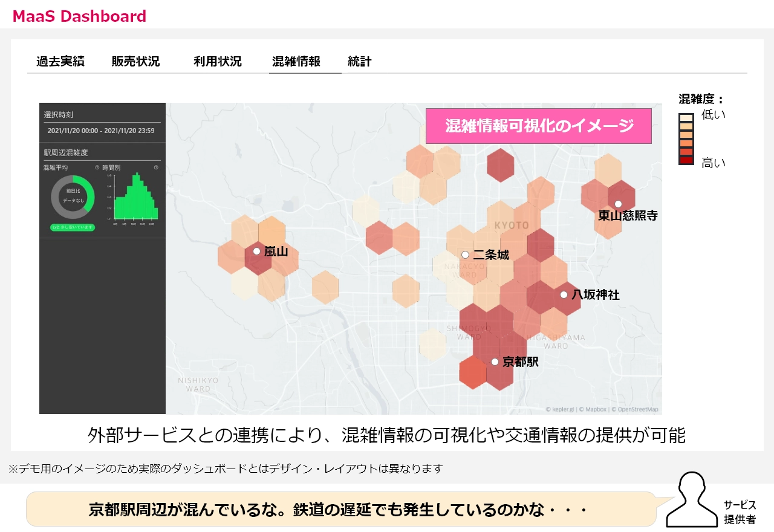Click the help icon beside 時間別

[x=156, y=167]
